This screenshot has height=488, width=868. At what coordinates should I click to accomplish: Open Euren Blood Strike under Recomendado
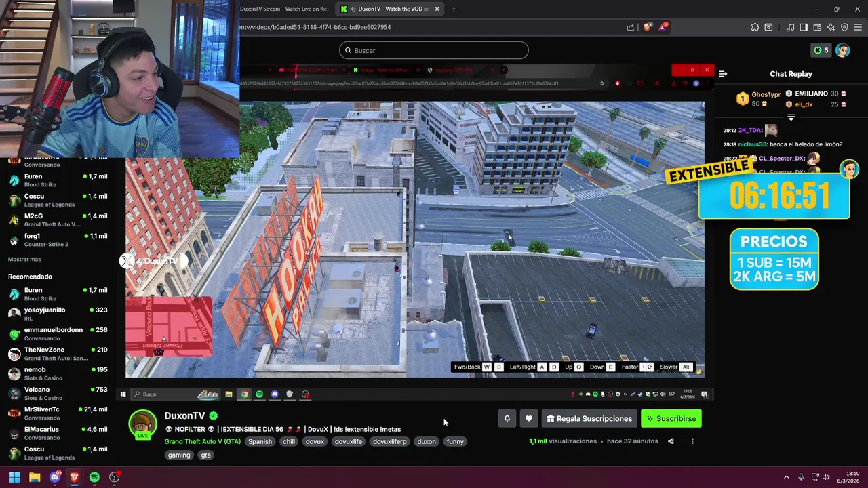point(58,294)
